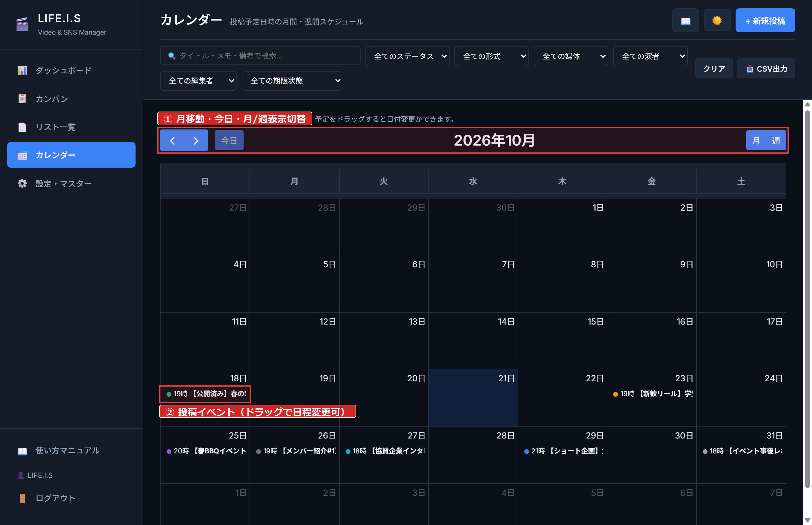Open the 20時【春BBQイベント event on the 25th
Image resolution: width=812 pixels, height=525 pixels.
(205, 451)
